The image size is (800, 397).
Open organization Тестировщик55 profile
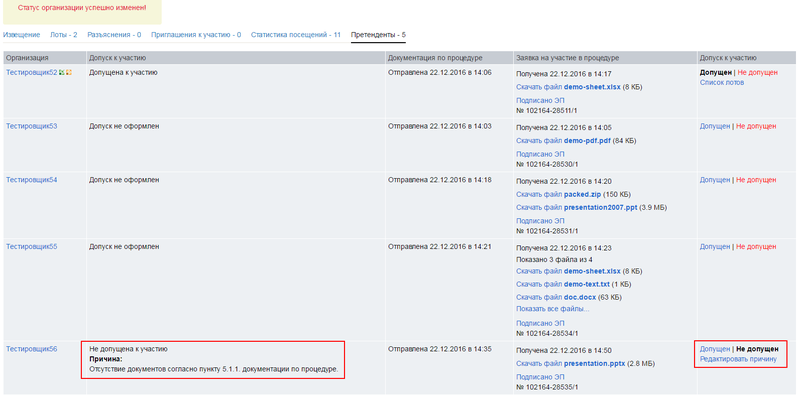coord(32,246)
